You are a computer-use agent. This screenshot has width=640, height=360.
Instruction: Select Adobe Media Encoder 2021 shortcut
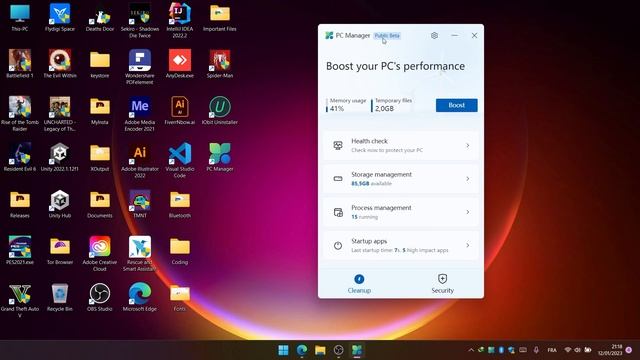click(140, 114)
